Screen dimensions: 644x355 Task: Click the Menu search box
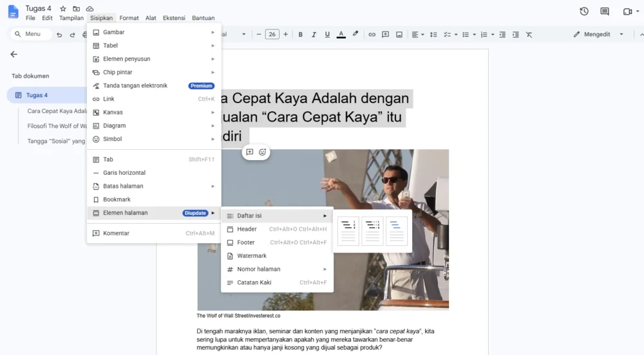click(32, 34)
